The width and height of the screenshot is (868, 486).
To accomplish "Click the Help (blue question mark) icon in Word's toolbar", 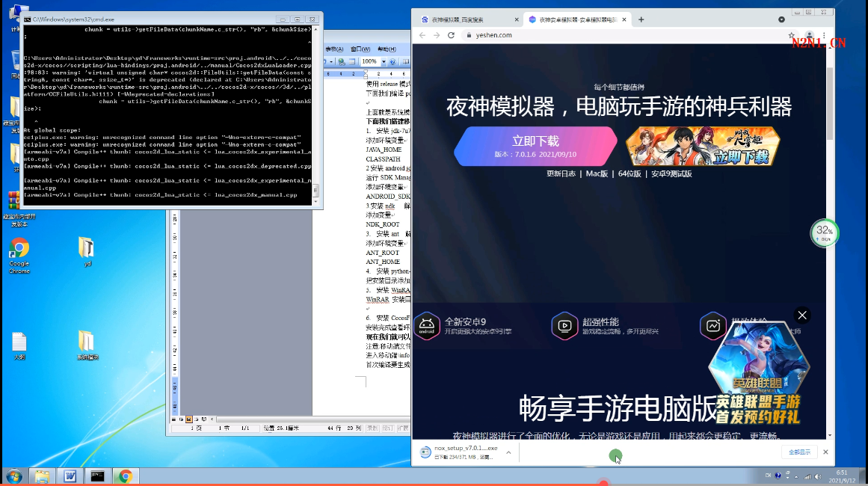I will click(x=393, y=62).
